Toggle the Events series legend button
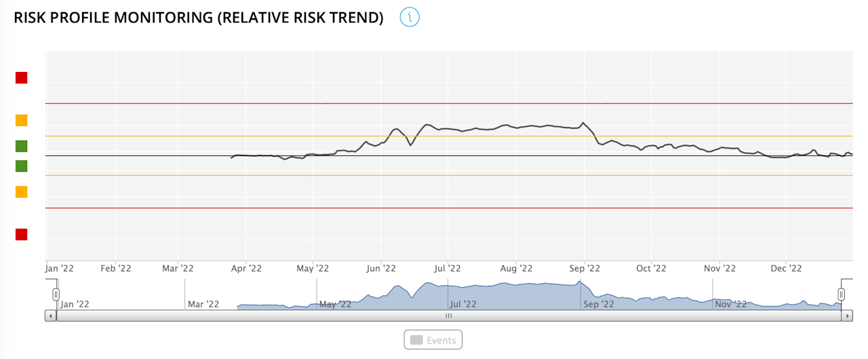 [x=433, y=340]
